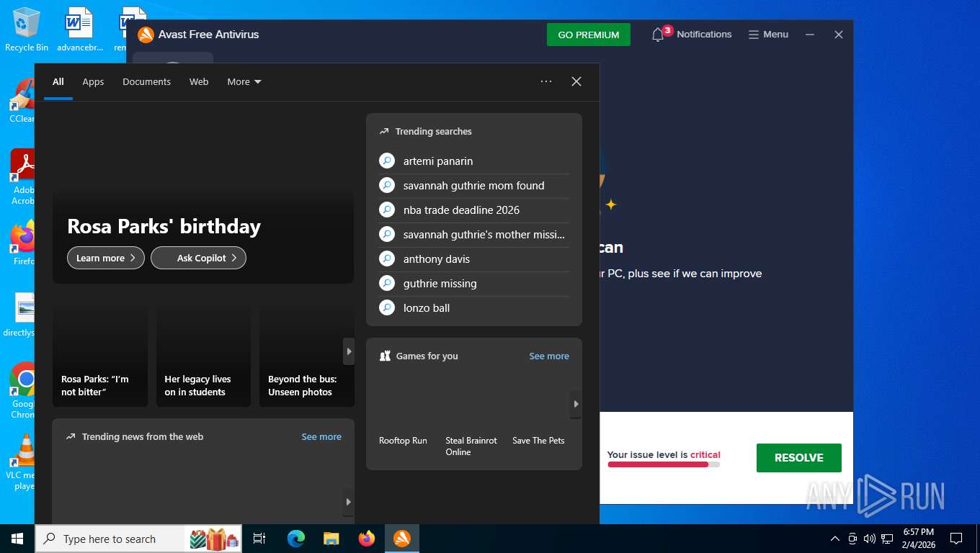Expand the More dropdown in search
980x553 pixels.
coord(244,81)
